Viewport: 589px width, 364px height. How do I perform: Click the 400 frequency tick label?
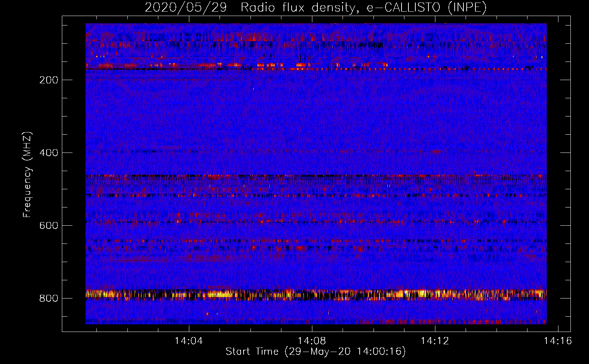coord(49,153)
